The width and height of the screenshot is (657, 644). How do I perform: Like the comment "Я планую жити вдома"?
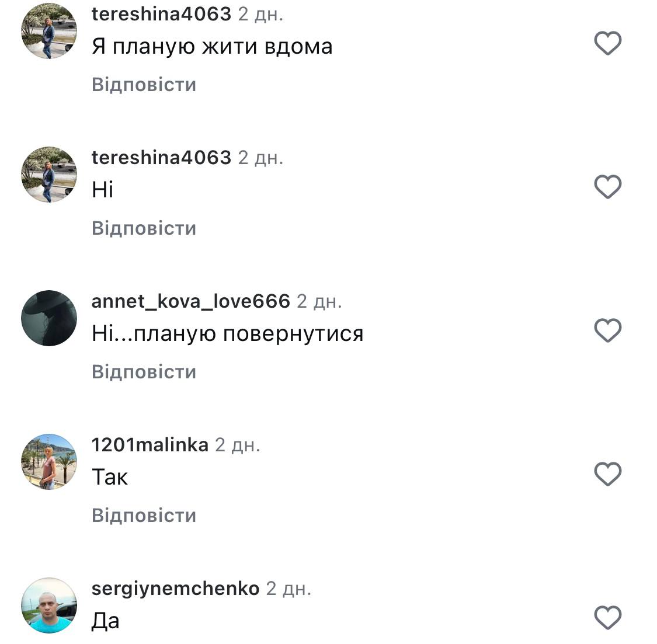[607, 43]
